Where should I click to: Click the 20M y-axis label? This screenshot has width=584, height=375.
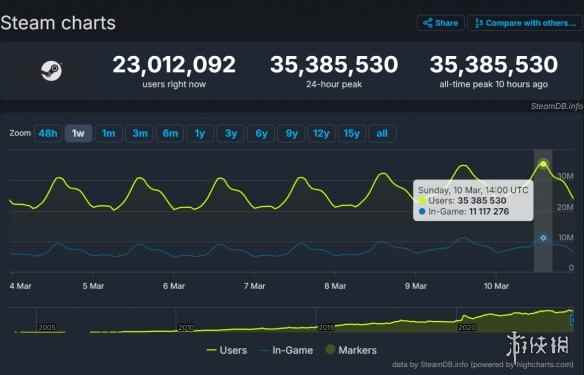565,207
